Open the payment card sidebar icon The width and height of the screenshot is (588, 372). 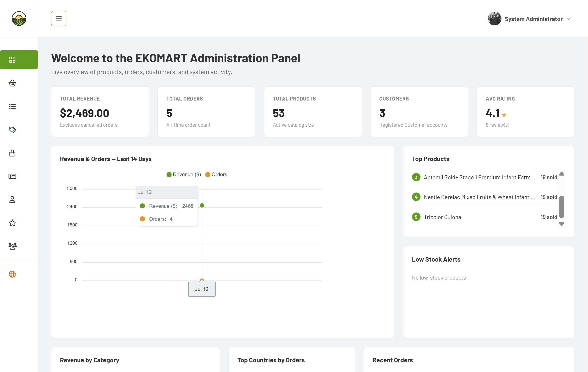12,176
